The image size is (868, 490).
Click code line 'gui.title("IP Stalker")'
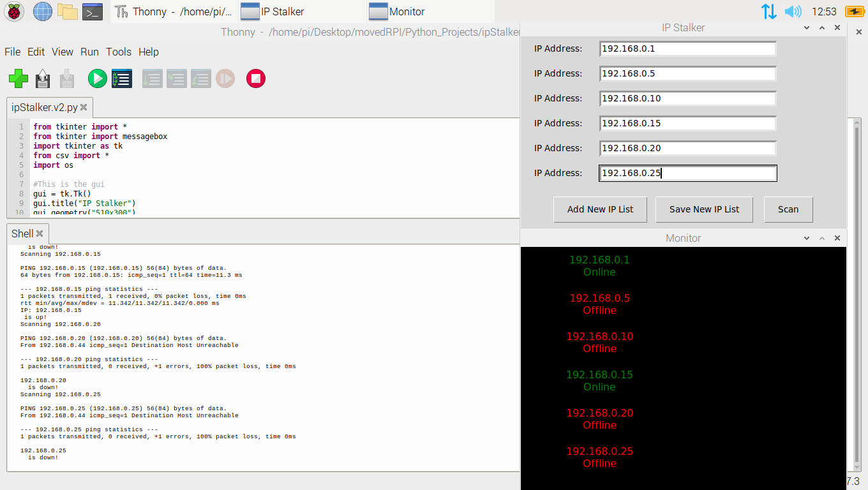pyautogui.click(x=85, y=204)
